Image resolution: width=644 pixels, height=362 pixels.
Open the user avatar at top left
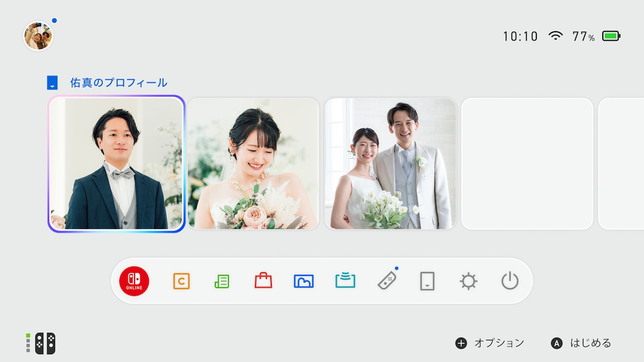pyautogui.click(x=38, y=36)
